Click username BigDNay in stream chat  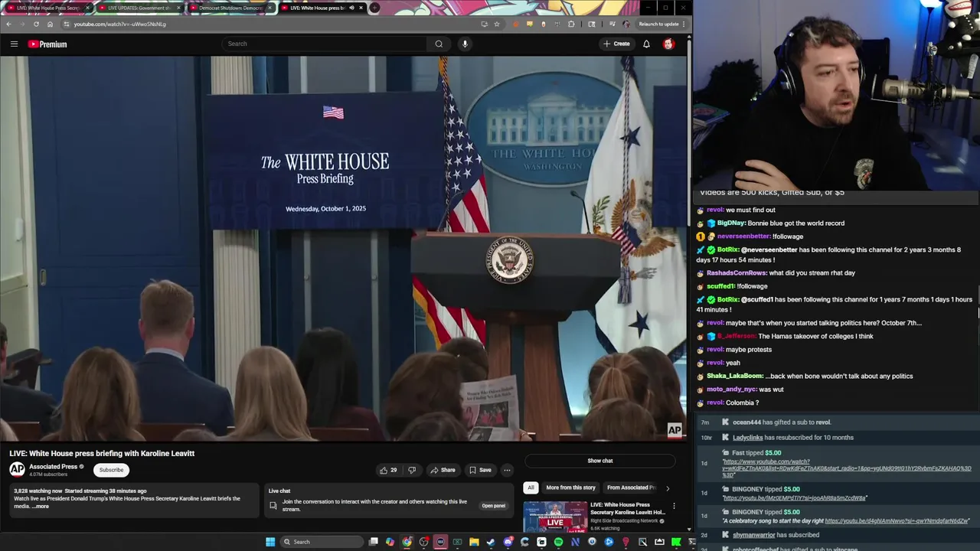pos(731,223)
